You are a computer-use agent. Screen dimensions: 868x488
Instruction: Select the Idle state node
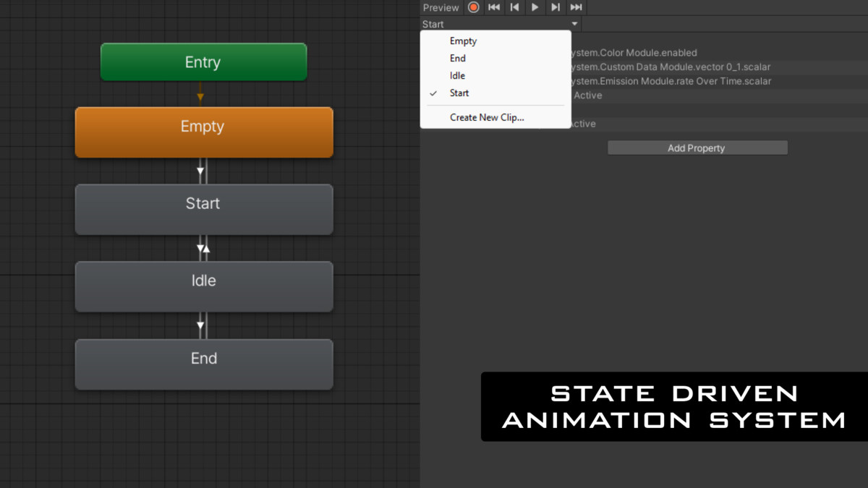(x=204, y=287)
